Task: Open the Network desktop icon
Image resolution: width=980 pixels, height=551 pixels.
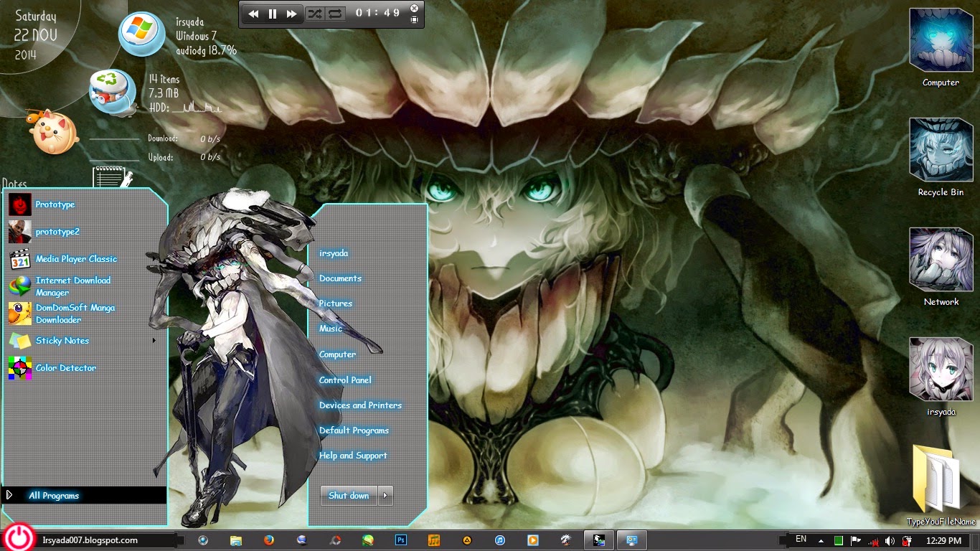Action: pyautogui.click(x=941, y=260)
